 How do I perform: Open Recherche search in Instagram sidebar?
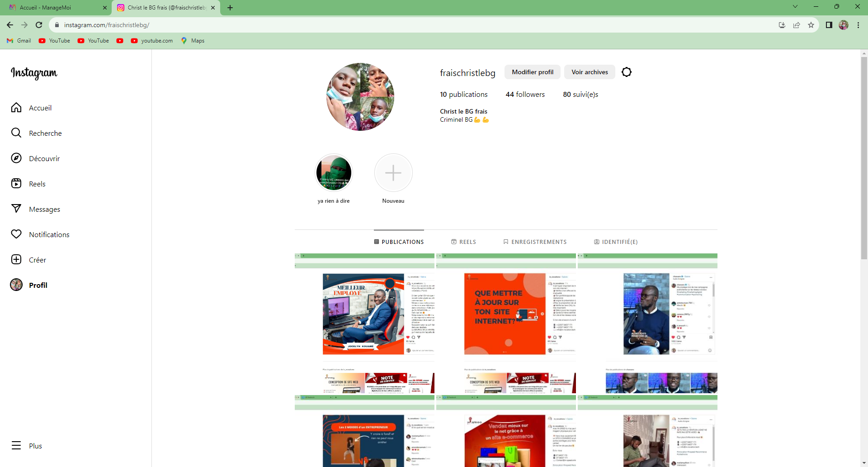coord(16,133)
